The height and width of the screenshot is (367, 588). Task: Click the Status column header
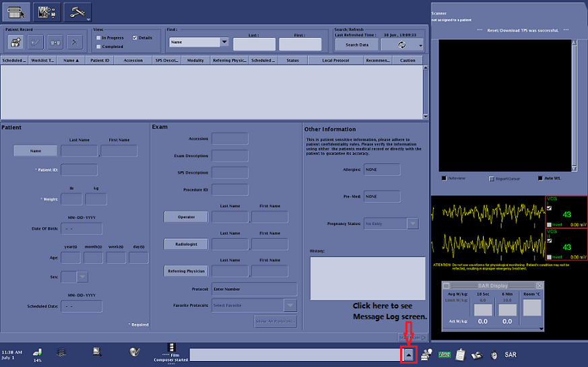[292, 60]
